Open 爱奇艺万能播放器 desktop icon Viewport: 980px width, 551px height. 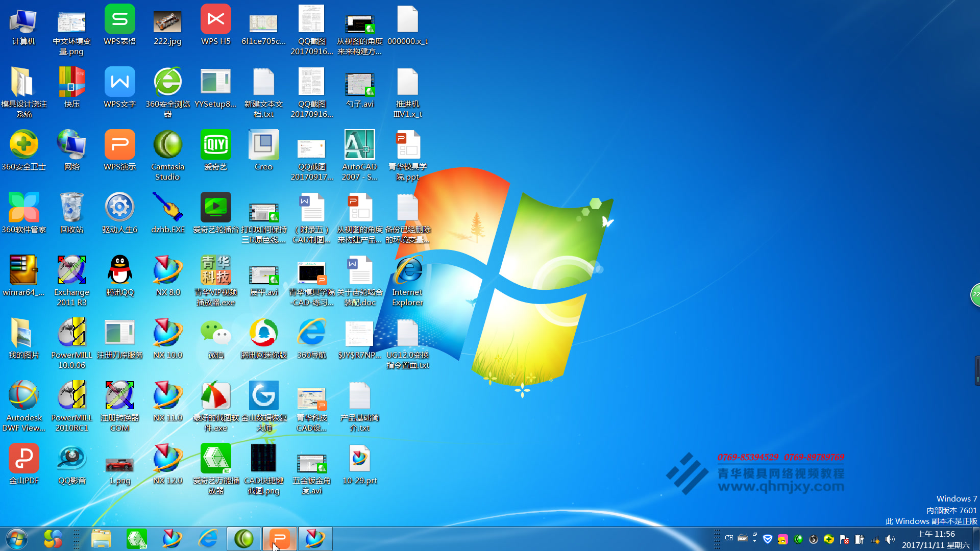pyautogui.click(x=215, y=469)
